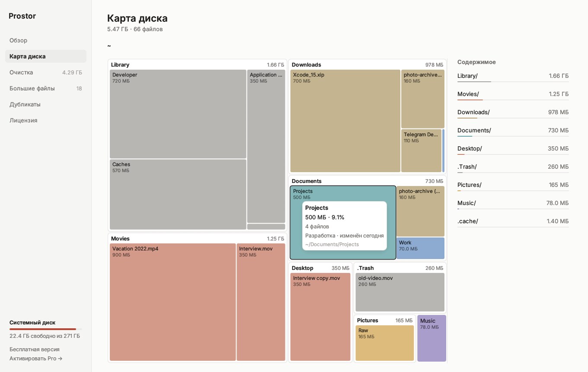
Task: Select Vacation 2022.mp4 tile
Action: 173,302
